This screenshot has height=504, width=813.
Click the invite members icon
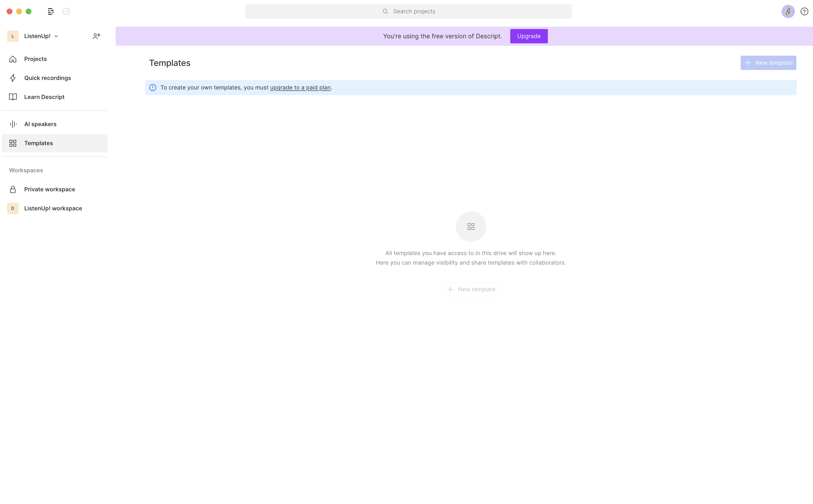pos(96,36)
